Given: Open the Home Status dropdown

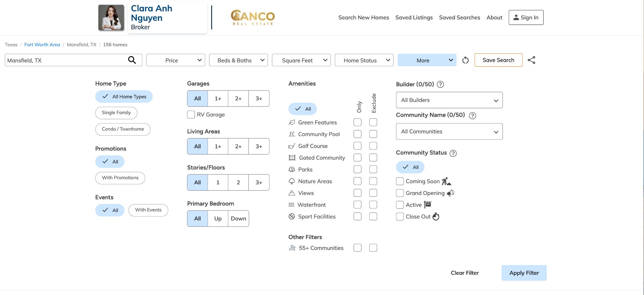Looking at the screenshot, I should point(364,60).
